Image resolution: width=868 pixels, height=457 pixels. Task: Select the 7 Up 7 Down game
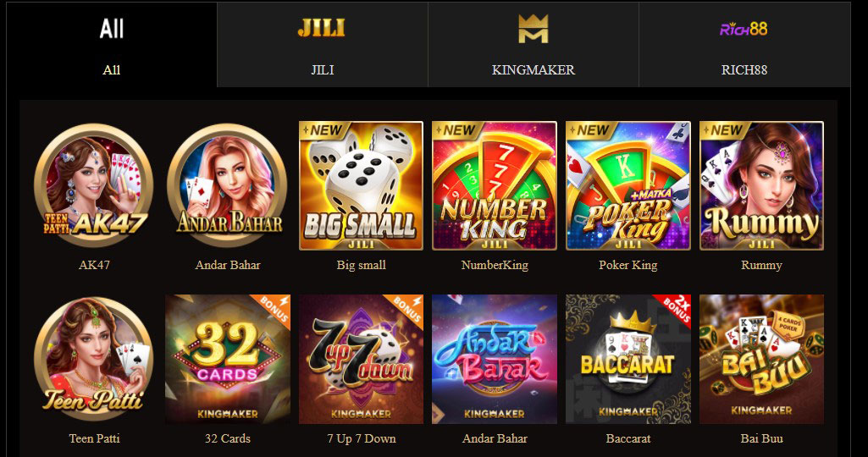(361, 360)
